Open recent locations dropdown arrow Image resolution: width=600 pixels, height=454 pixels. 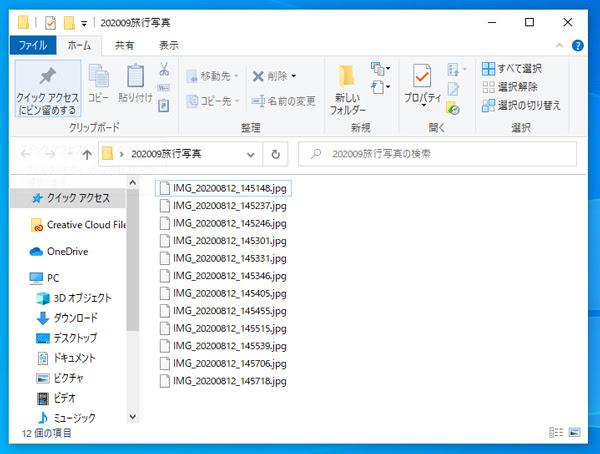[x=70, y=154]
